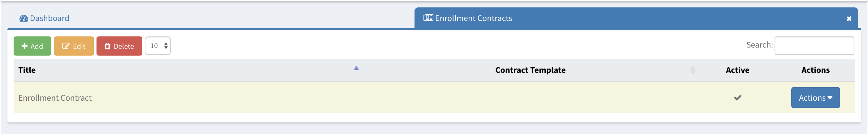Click the Enrollment Contracts newspaper icon
The width and height of the screenshot is (868, 134).
[x=428, y=18]
